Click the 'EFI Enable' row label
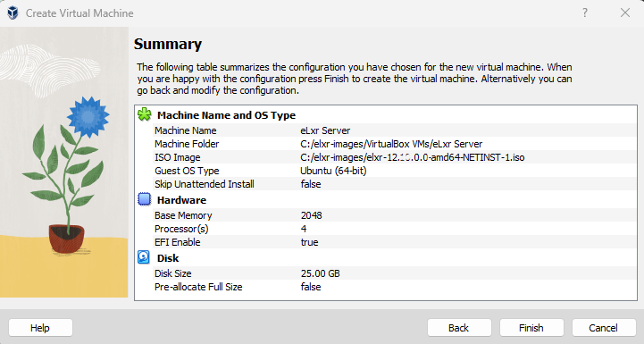This screenshot has height=344, width=644. coord(178,242)
